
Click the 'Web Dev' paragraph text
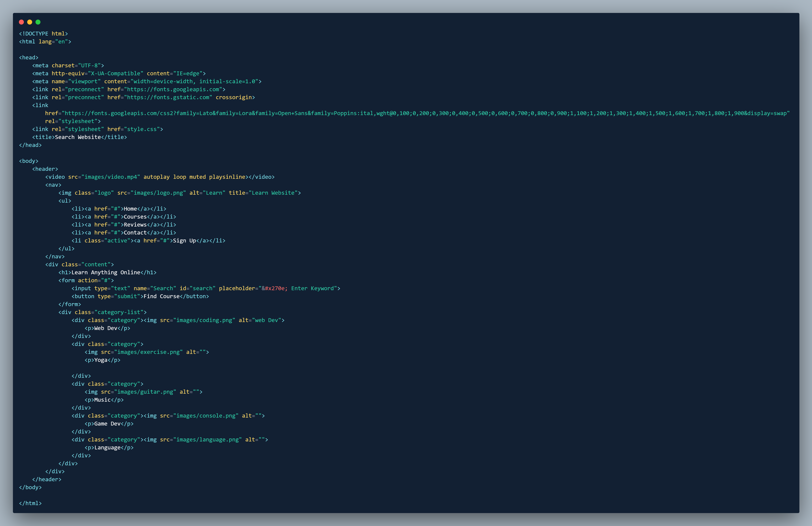pos(106,328)
